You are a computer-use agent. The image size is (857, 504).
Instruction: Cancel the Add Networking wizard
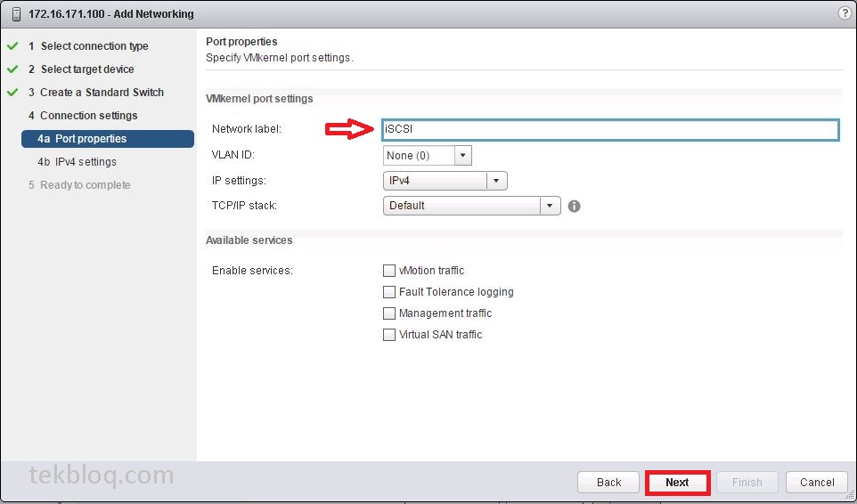tap(817, 482)
